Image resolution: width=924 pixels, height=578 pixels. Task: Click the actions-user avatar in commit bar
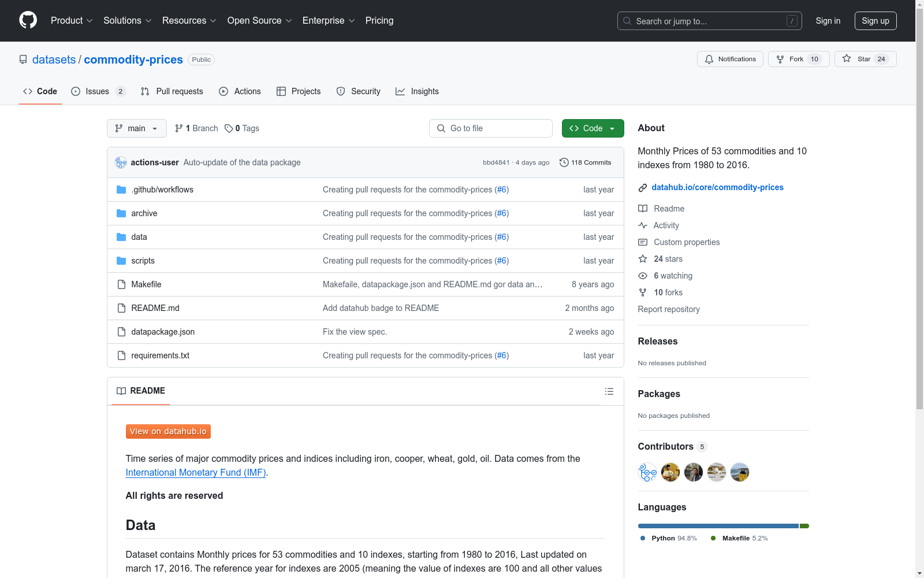(121, 162)
